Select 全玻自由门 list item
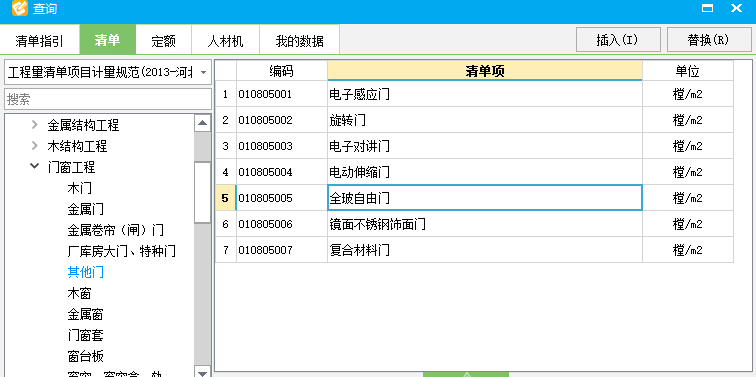The height and width of the screenshot is (377, 756). (x=485, y=198)
